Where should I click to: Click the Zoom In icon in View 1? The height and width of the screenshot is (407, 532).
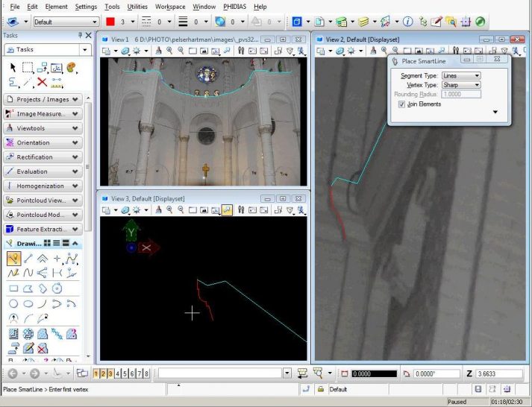169,51
